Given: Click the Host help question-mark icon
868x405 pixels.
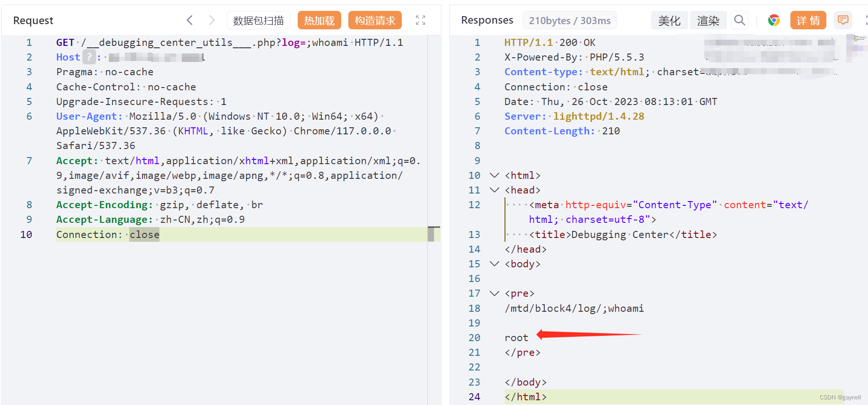Looking at the screenshot, I should (89, 57).
